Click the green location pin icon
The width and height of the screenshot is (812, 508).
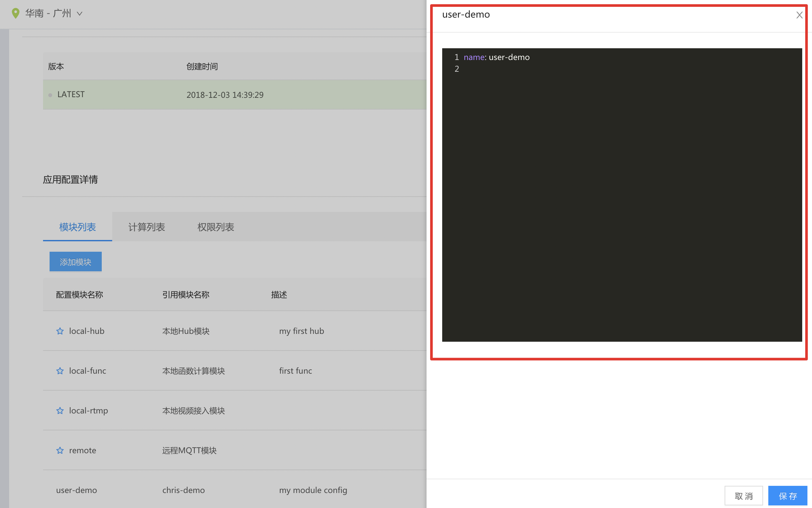coord(15,13)
